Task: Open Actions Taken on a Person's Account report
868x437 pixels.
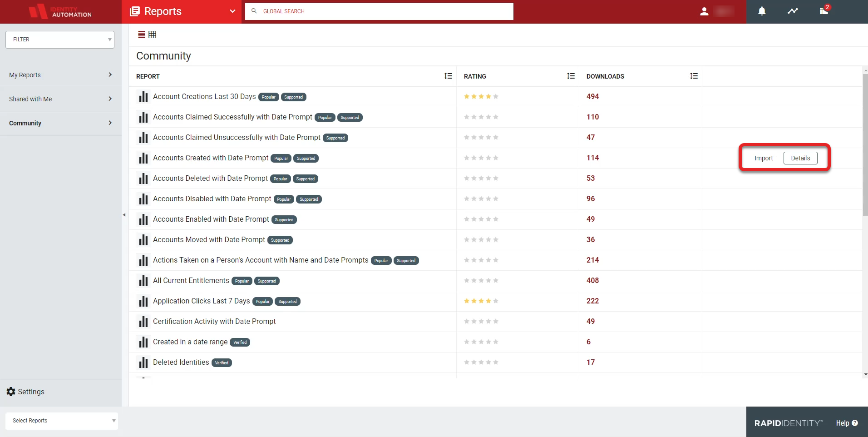Action: (x=261, y=260)
